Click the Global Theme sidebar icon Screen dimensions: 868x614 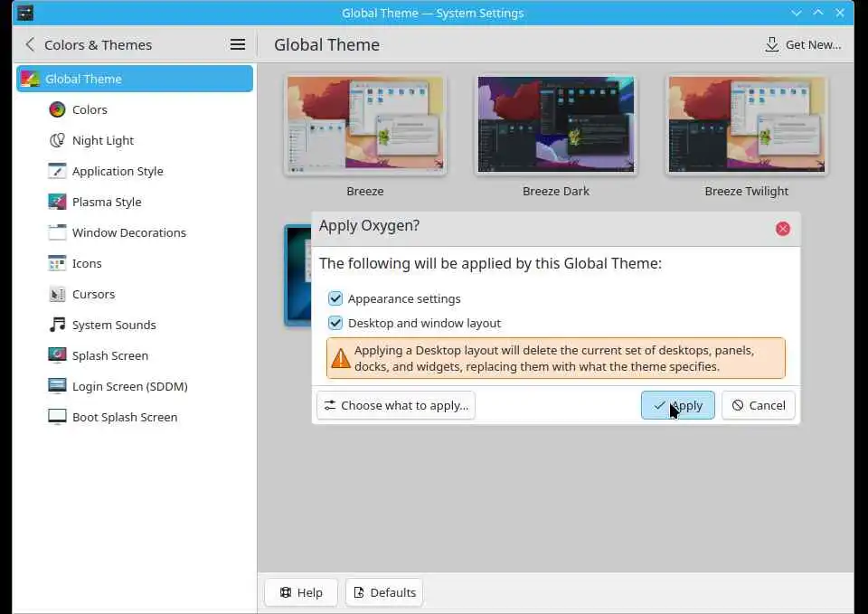pos(30,79)
